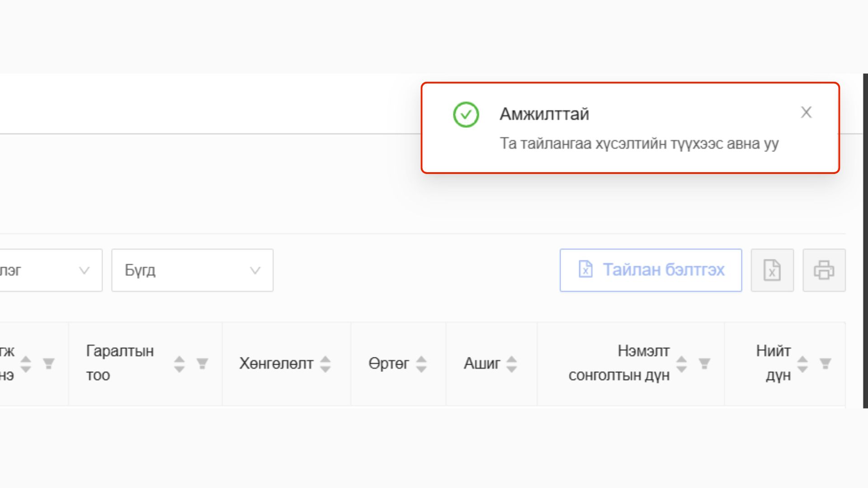This screenshot has height=488, width=868.
Task: Click the Ашиг column header text
Action: [482, 363]
